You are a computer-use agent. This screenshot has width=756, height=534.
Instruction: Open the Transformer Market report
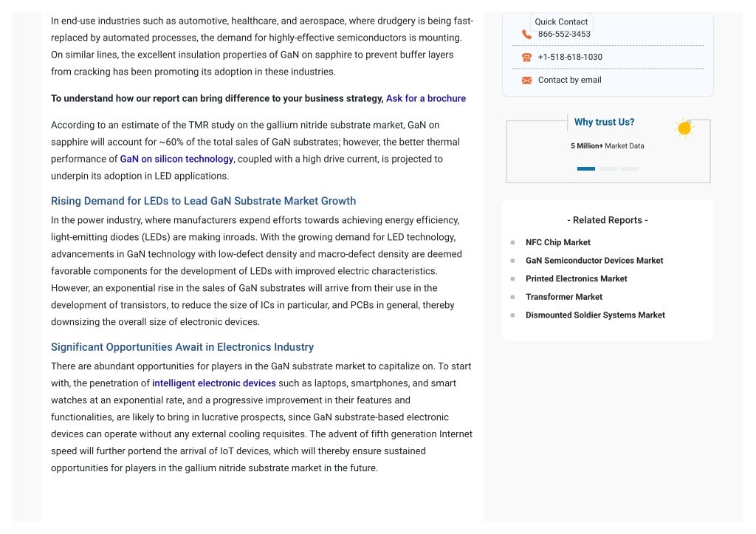point(564,297)
